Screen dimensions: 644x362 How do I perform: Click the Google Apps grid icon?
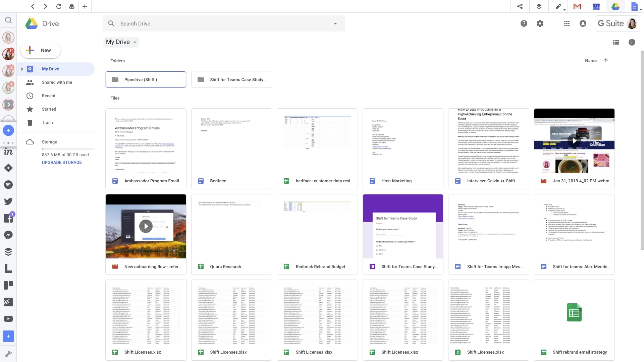[x=567, y=23]
